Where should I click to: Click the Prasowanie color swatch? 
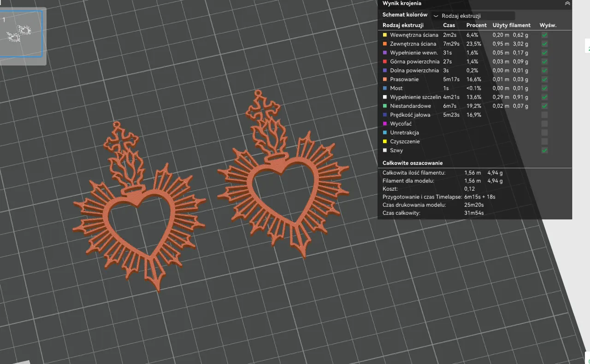pyautogui.click(x=385, y=79)
